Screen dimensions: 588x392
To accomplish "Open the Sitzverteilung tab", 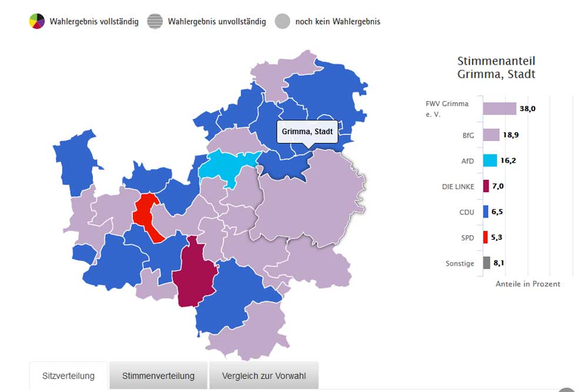I will (68, 376).
